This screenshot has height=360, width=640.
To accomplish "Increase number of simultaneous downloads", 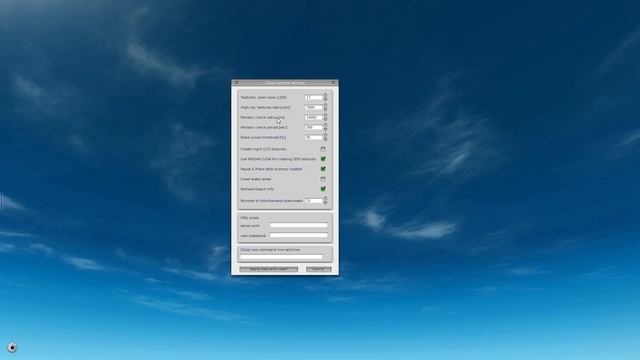I will [325, 198].
